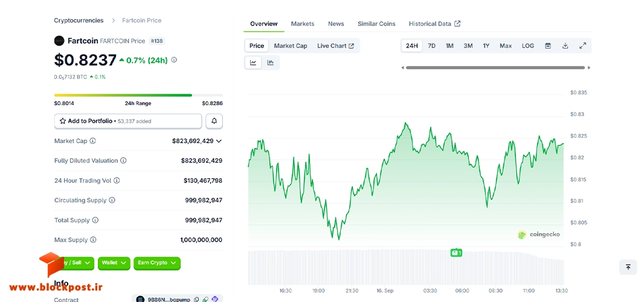
Task: Click the $0.8237 price value
Action: coord(85,60)
